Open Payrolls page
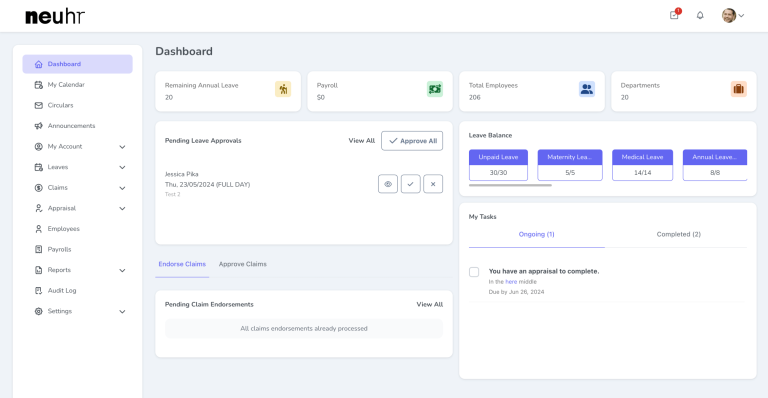This screenshot has height=398, width=768. pos(77,249)
